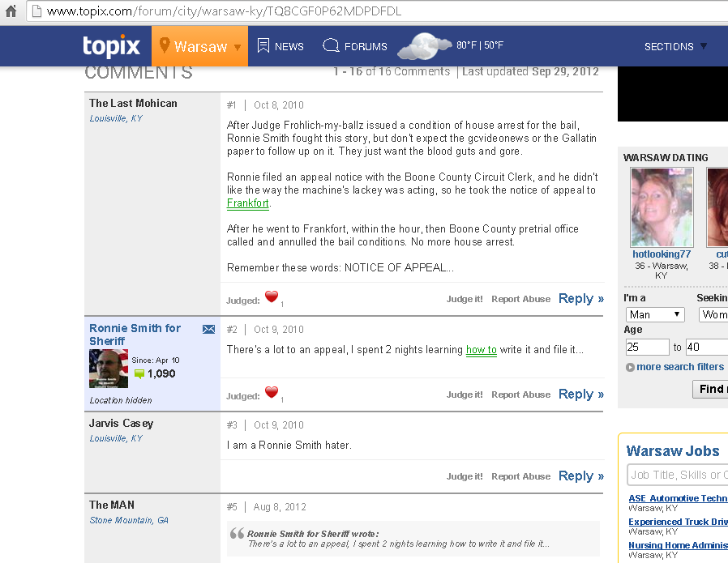Screen dimensions: 728x563
Task: Click the Stone Mountain, GA location
Action: coord(129,520)
